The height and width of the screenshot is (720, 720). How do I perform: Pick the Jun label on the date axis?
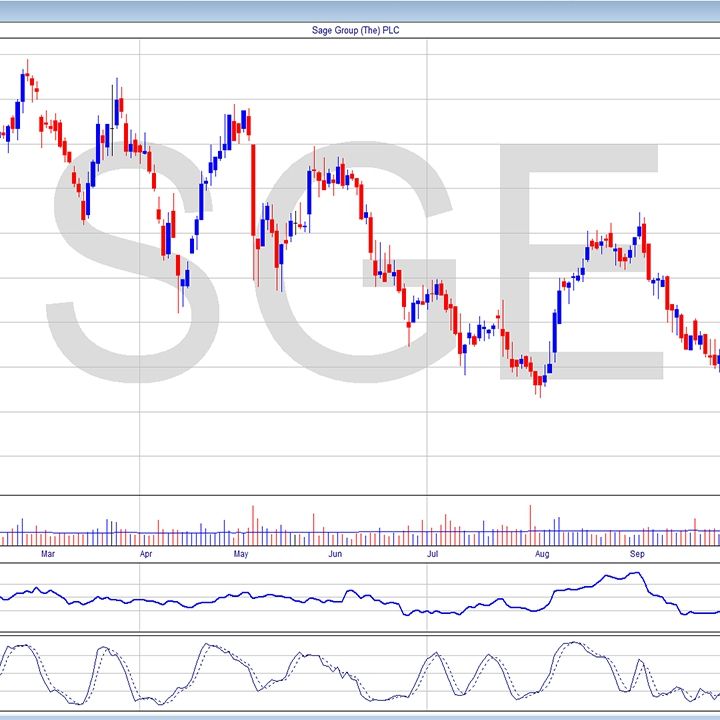335,552
